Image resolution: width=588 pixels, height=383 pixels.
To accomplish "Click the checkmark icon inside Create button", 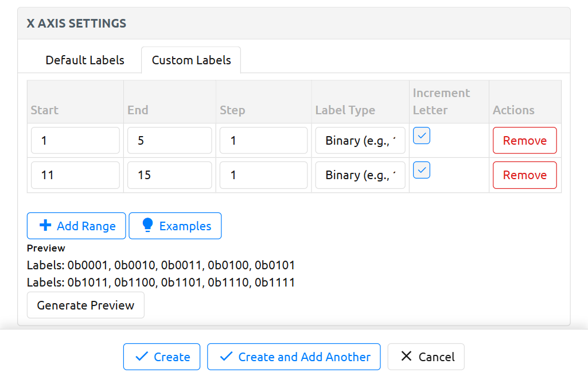I will pos(141,356).
